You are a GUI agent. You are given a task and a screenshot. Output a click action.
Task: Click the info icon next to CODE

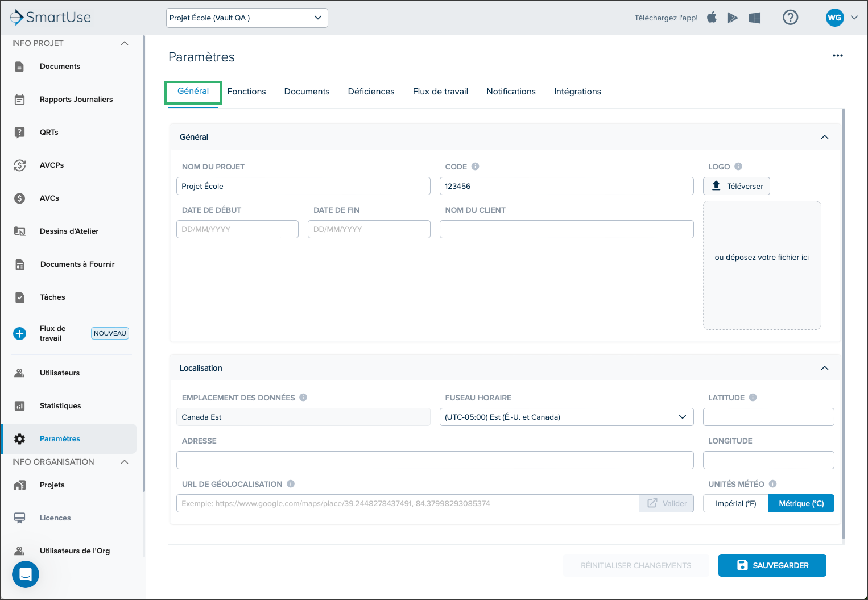click(x=476, y=167)
